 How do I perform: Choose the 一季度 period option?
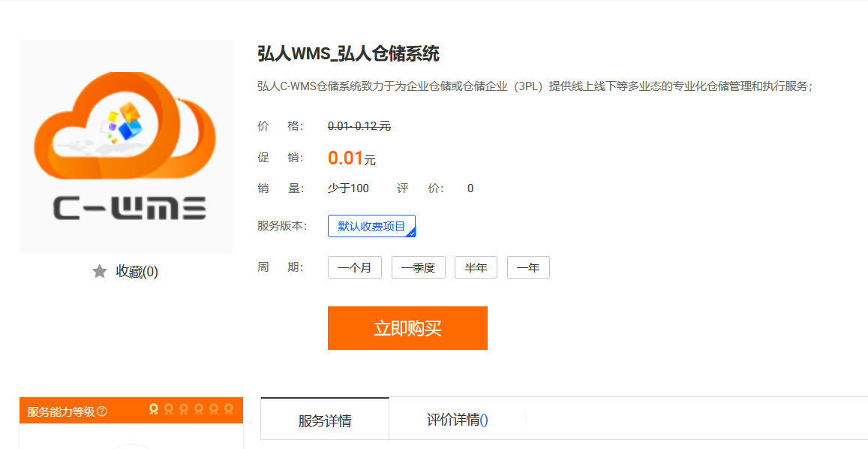point(419,267)
